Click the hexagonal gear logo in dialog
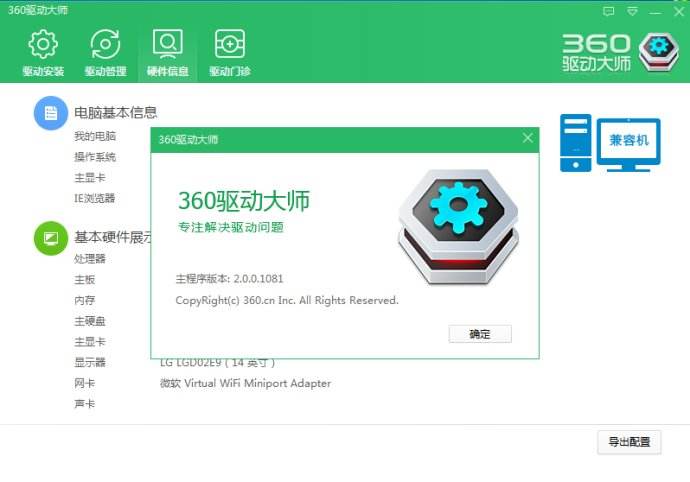690x482 pixels. click(x=458, y=226)
